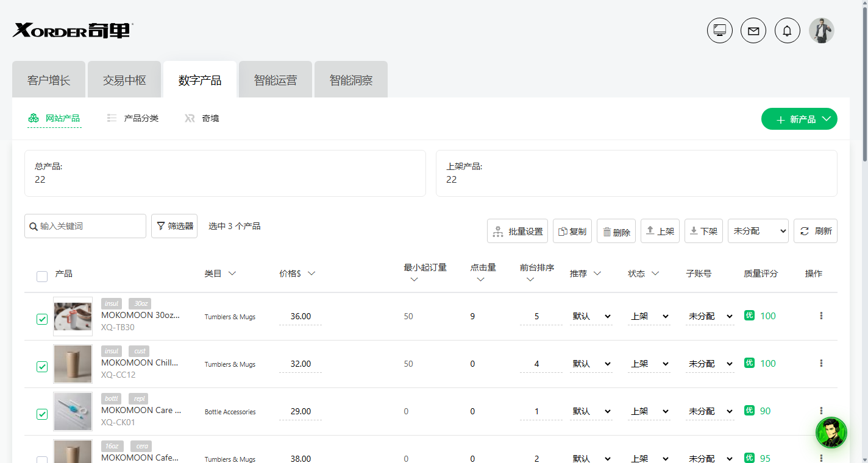Click the 删除 delete button

click(616, 231)
